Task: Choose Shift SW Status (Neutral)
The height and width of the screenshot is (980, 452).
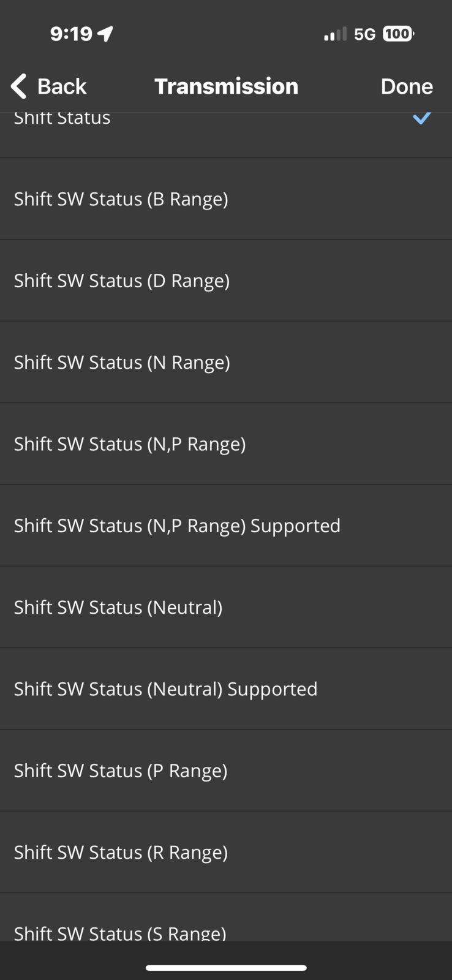Action: (x=226, y=607)
